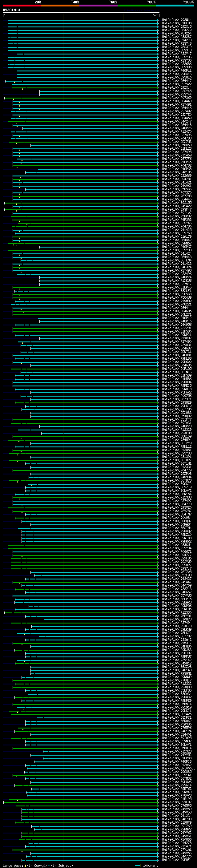This screenshot has width=197, height=868.
Task: Select label UniRef100_B4G143
Action: pos(176,670)
